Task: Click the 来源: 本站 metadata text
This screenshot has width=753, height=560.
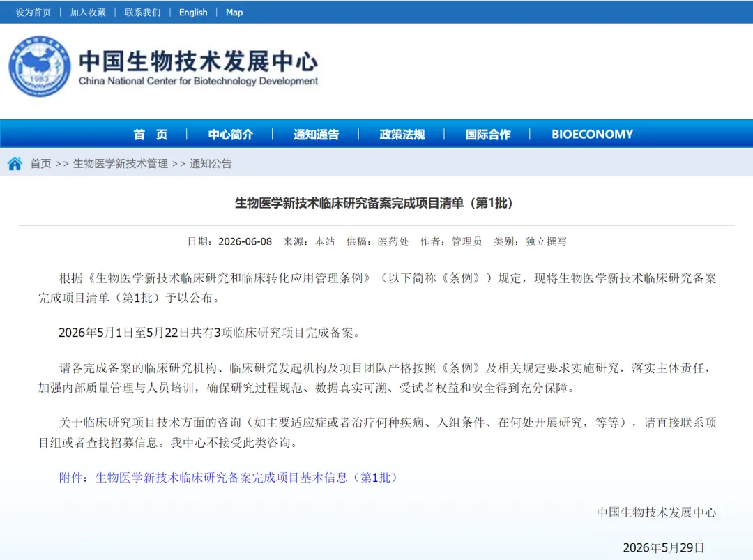Action: 309,241
